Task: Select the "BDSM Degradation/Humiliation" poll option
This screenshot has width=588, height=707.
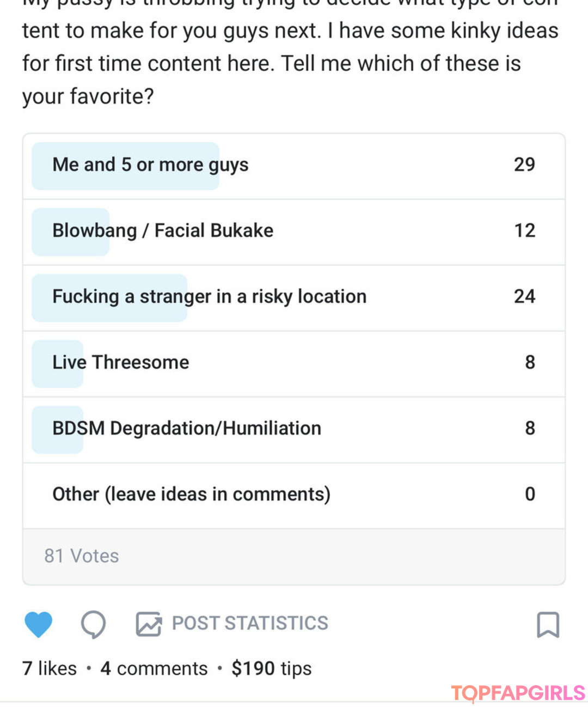Action: click(x=294, y=430)
